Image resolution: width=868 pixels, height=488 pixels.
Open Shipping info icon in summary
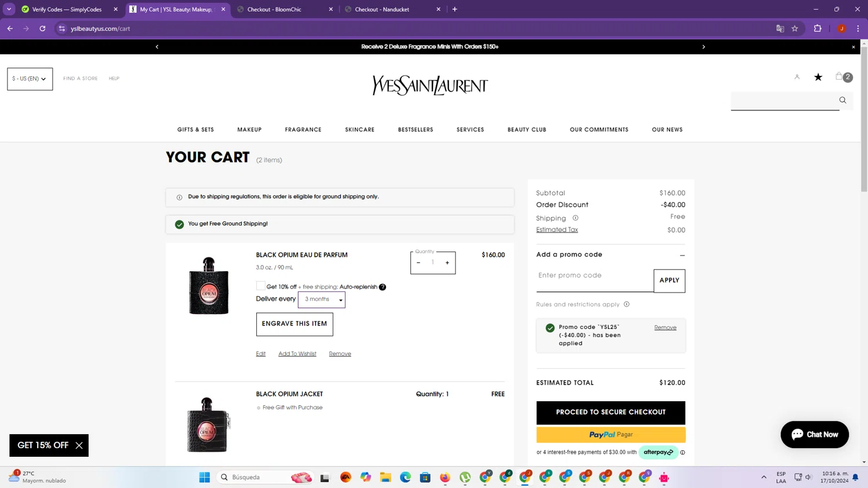click(575, 218)
